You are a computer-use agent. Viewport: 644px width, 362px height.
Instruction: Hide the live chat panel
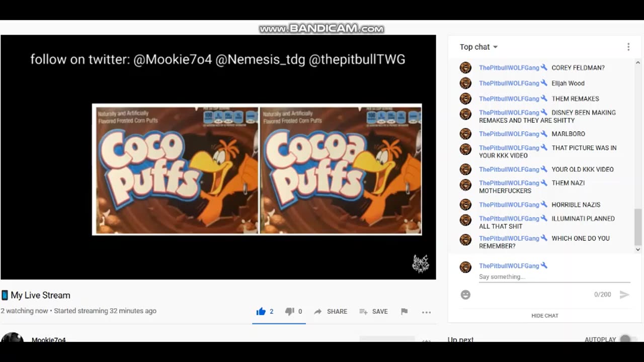[545, 316]
